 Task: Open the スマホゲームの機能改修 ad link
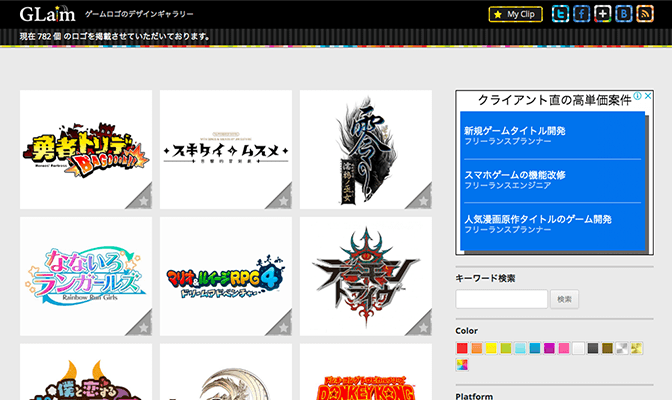[x=515, y=175]
